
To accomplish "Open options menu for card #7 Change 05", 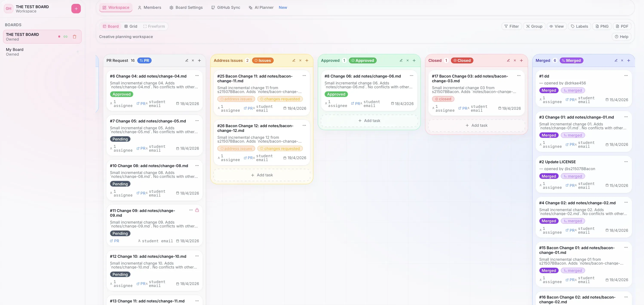I will [197, 121].
